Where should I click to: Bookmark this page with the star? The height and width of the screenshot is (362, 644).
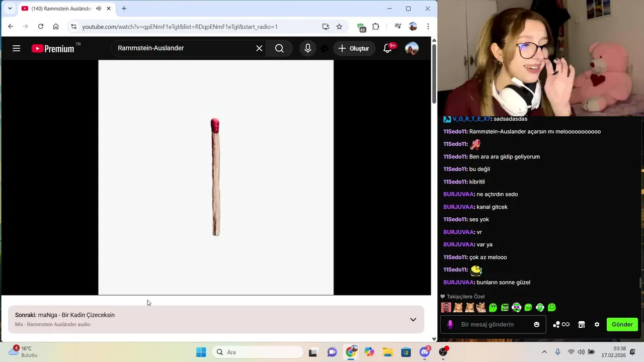(x=339, y=27)
